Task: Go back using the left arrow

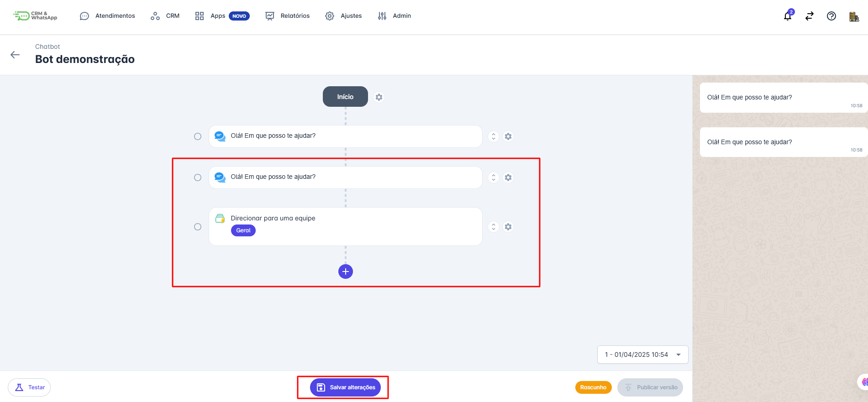Action: tap(15, 55)
